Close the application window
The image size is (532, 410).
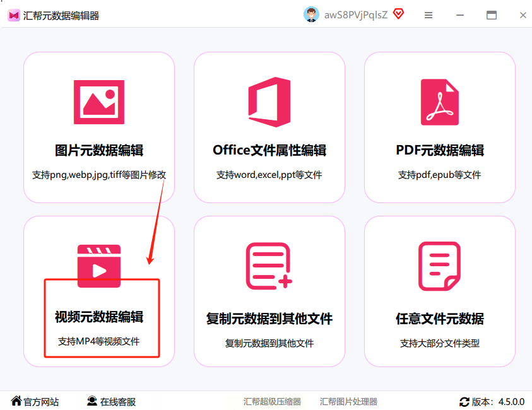point(523,15)
